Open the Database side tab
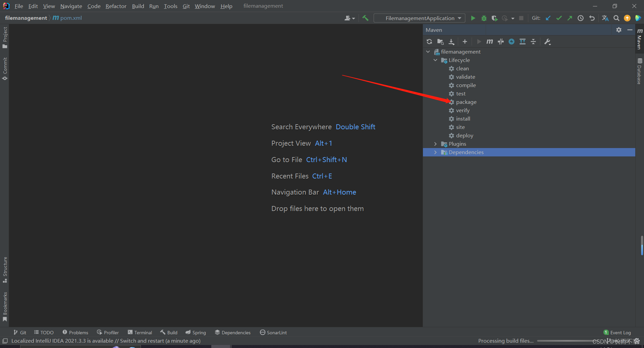 tap(640, 71)
